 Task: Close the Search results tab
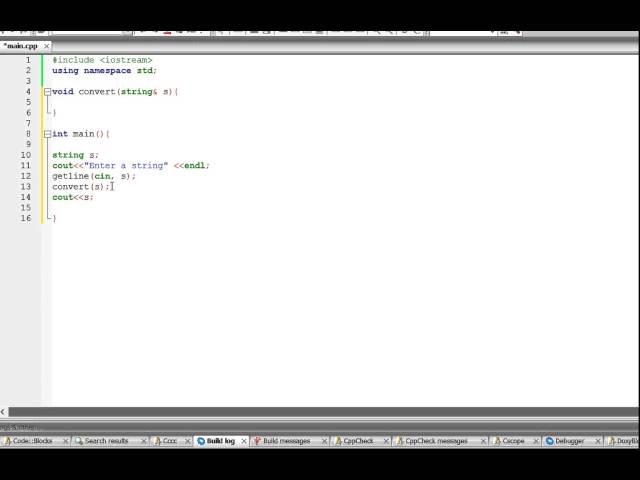click(x=144, y=441)
